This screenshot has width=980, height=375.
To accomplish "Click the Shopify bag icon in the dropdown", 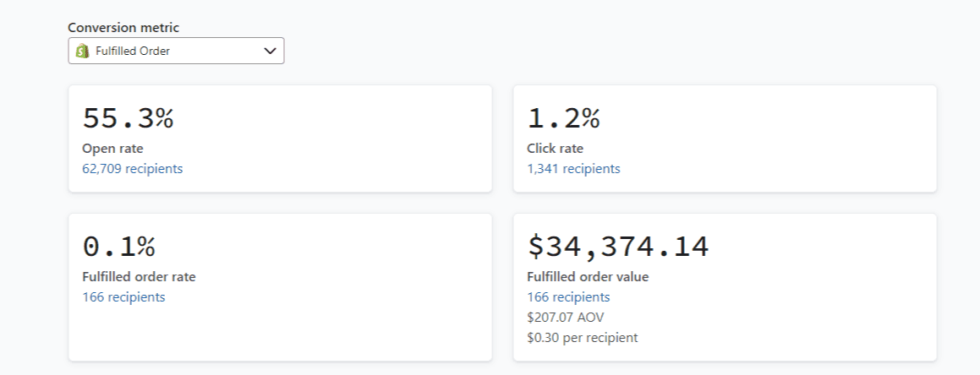I will pyautogui.click(x=83, y=51).
